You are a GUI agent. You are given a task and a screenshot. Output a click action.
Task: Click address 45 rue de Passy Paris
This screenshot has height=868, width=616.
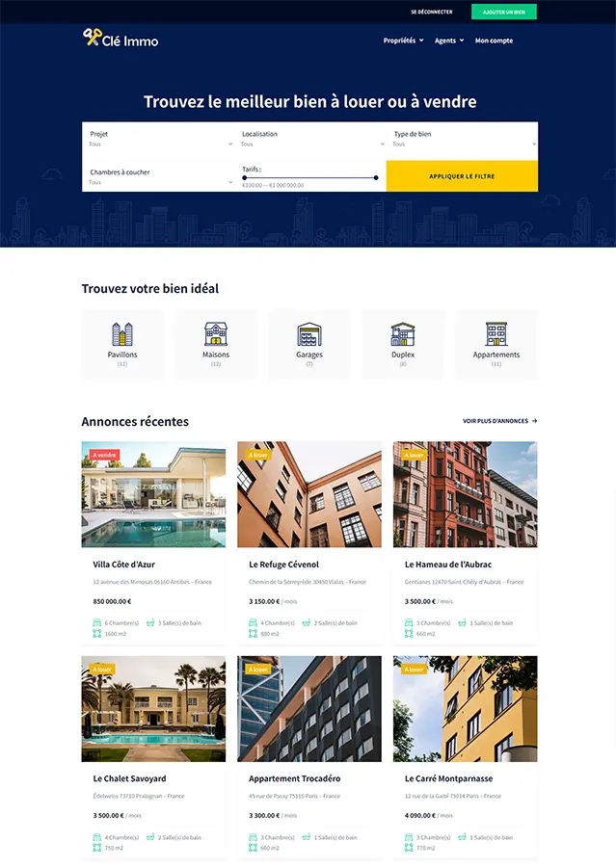(294, 796)
